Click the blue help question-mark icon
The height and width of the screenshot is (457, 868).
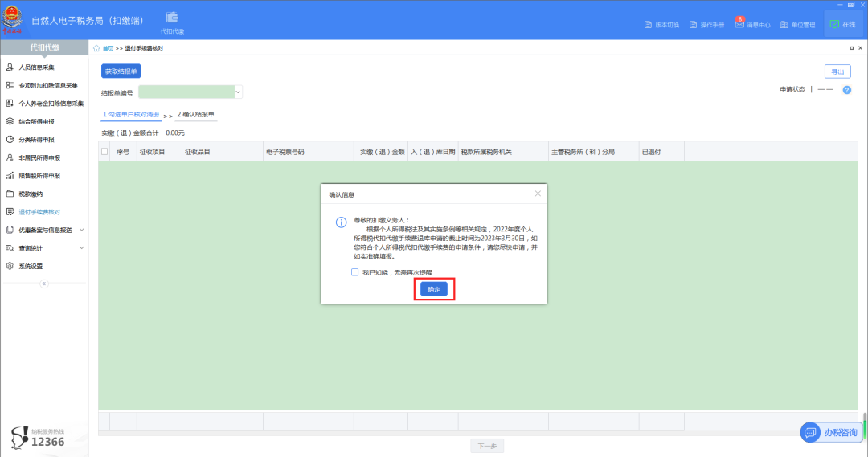846,90
